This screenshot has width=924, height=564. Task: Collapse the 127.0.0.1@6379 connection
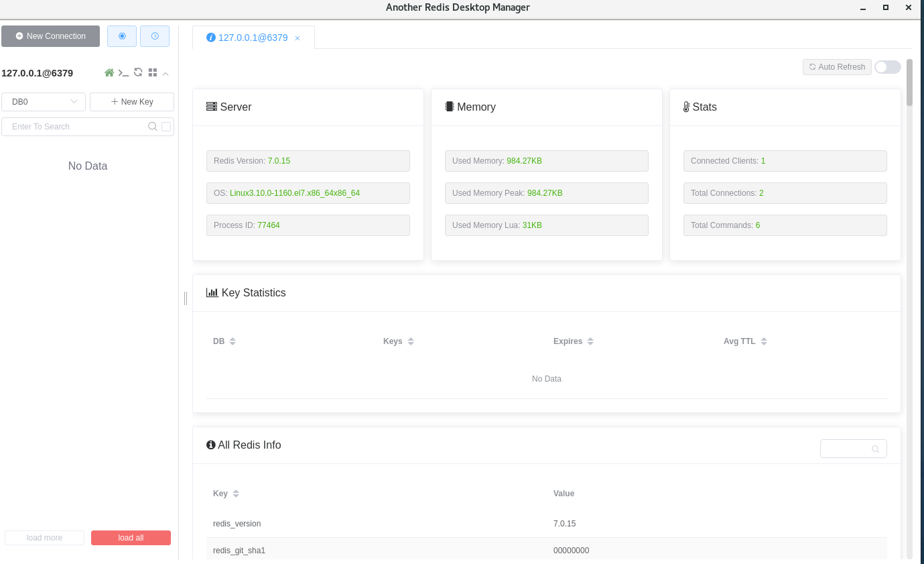tap(166, 73)
